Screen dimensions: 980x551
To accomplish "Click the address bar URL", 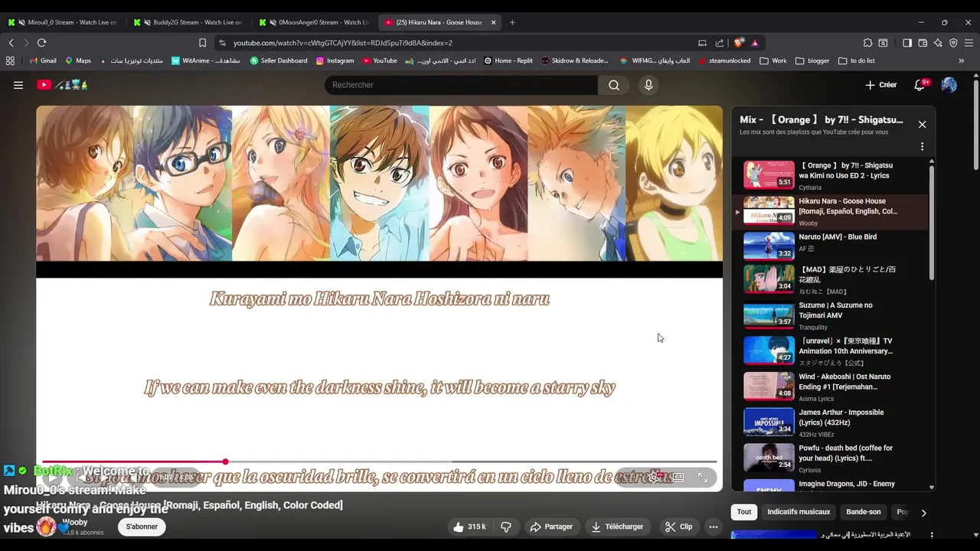I will (342, 43).
